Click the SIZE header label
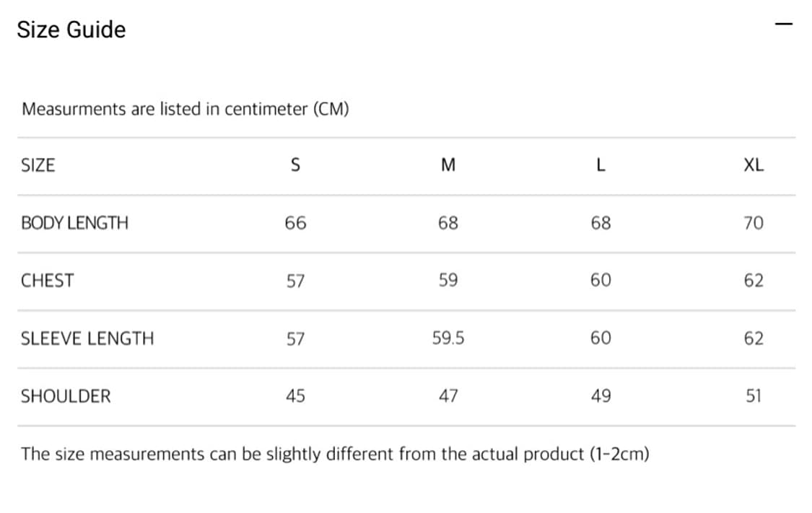Viewport: 812px width, 513px height. [38, 165]
